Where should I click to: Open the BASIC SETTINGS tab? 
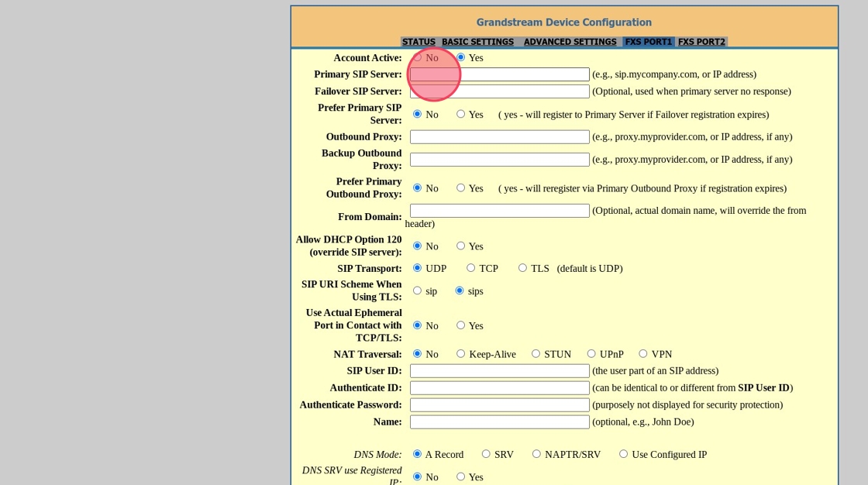tap(477, 42)
